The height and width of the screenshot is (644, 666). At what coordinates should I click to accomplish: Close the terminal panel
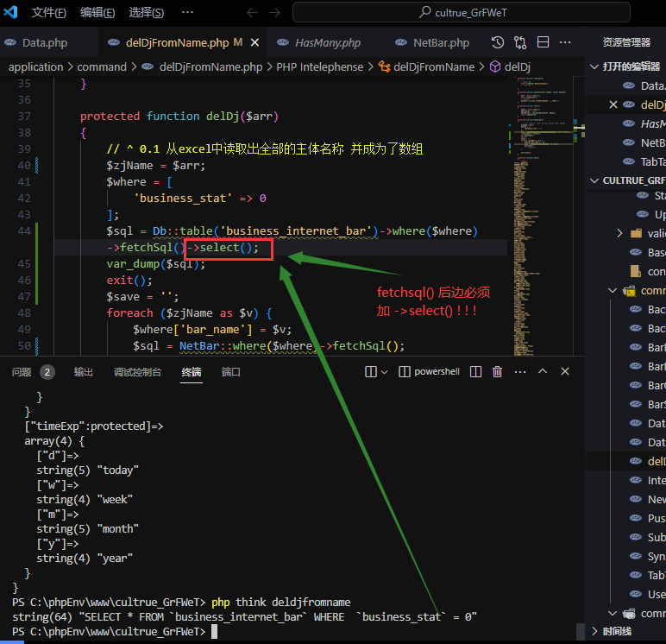tap(565, 371)
